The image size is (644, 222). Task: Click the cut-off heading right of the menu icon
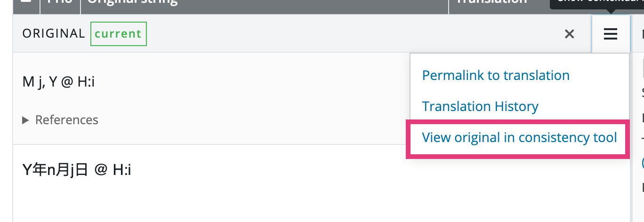tap(642, 34)
